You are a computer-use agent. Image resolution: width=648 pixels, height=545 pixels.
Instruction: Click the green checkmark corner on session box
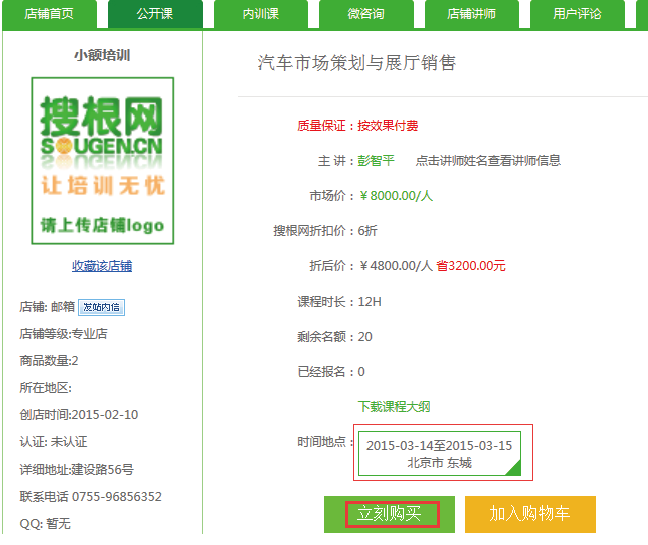coord(513,469)
